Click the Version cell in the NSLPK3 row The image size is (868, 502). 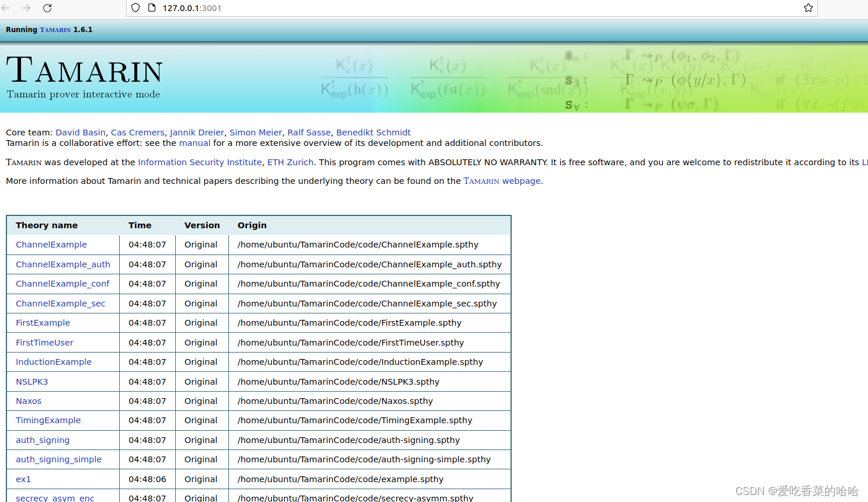point(201,382)
